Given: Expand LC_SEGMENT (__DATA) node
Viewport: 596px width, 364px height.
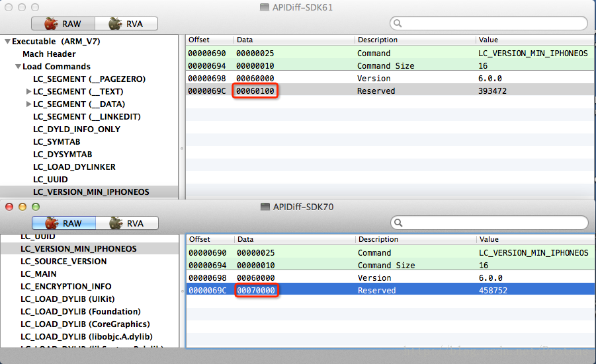Looking at the screenshot, I should click(x=28, y=104).
